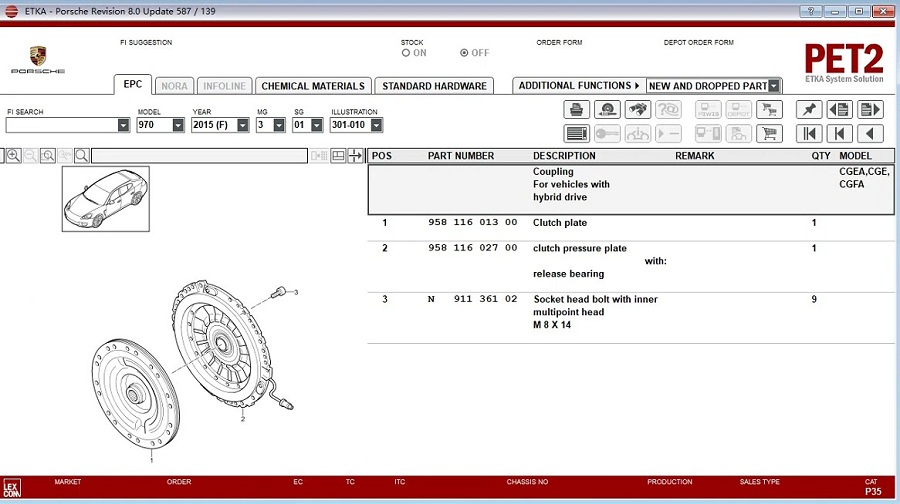
Task: Open the STANDARD HARDWARE tab
Action: [x=434, y=86]
